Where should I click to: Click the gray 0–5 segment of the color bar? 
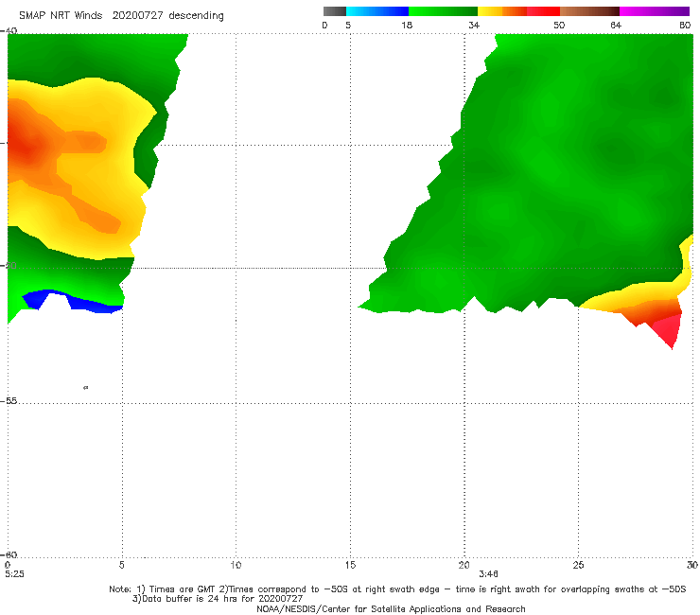point(334,11)
